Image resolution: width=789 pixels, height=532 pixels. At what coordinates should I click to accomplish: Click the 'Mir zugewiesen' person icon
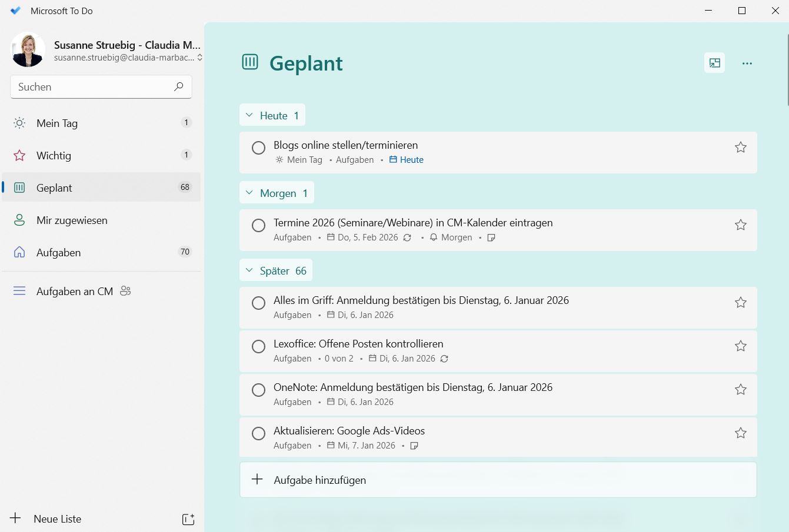coord(19,220)
